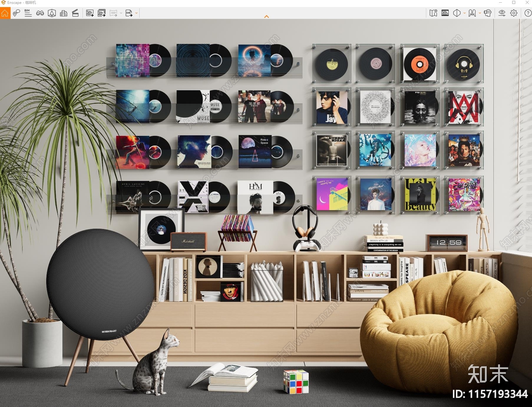Image resolution: width=532 pixels, height=407 pixels.
Task: Open general settings gear icon
Action: [514, 13]
